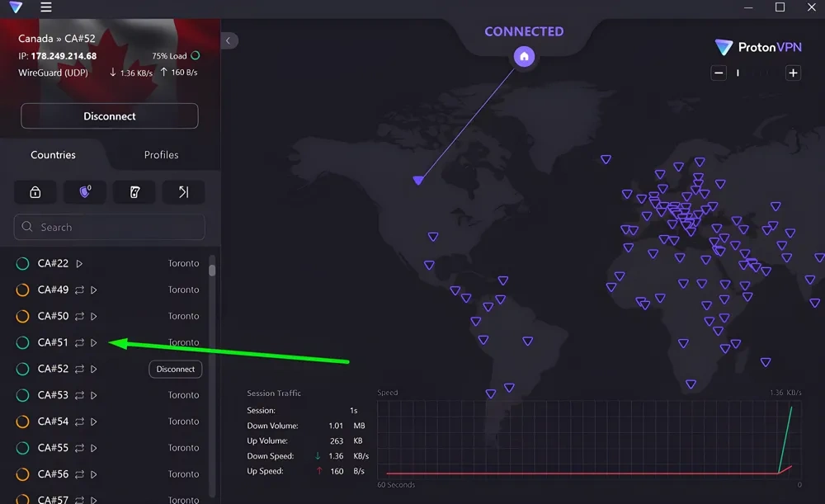Click the Up Volume 263 value
825x504 pixels.
click(x=337, y=440)
